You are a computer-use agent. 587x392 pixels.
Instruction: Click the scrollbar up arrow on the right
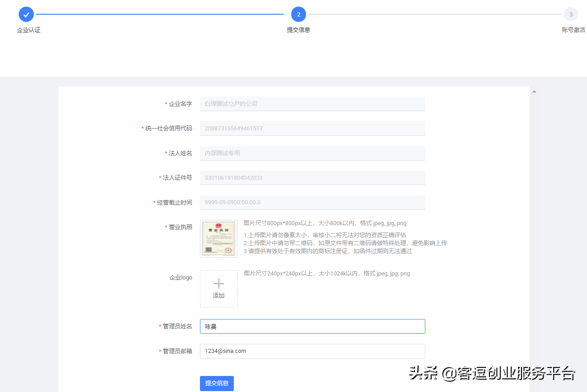click(534, 91)
